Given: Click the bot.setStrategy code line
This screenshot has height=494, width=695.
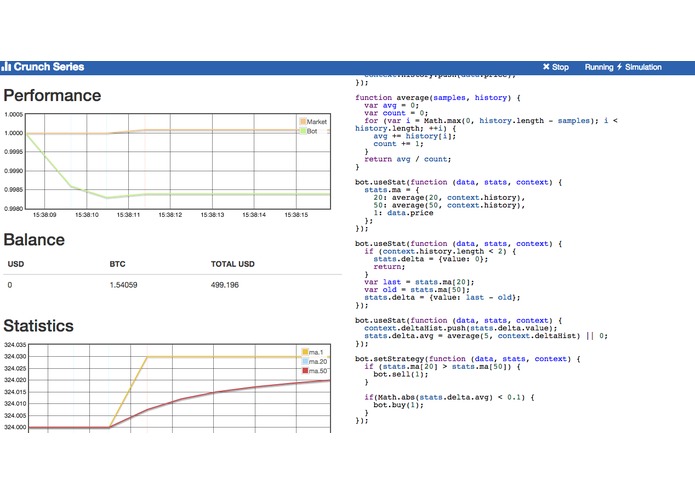Looking at the screenshot, I should point(468,359).
